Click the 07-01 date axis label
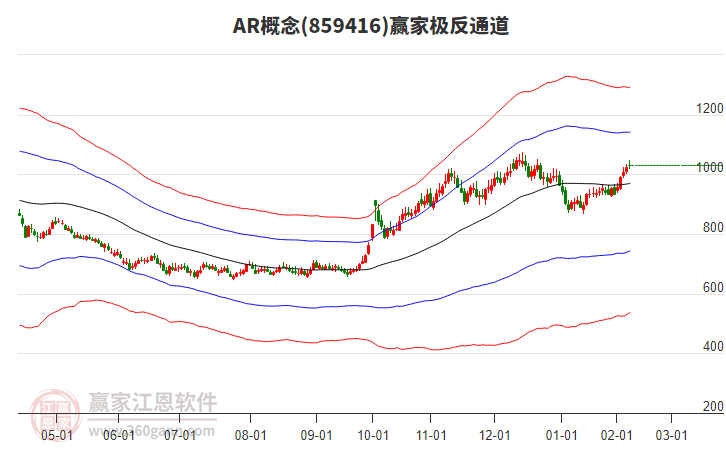 coord(180,435)
